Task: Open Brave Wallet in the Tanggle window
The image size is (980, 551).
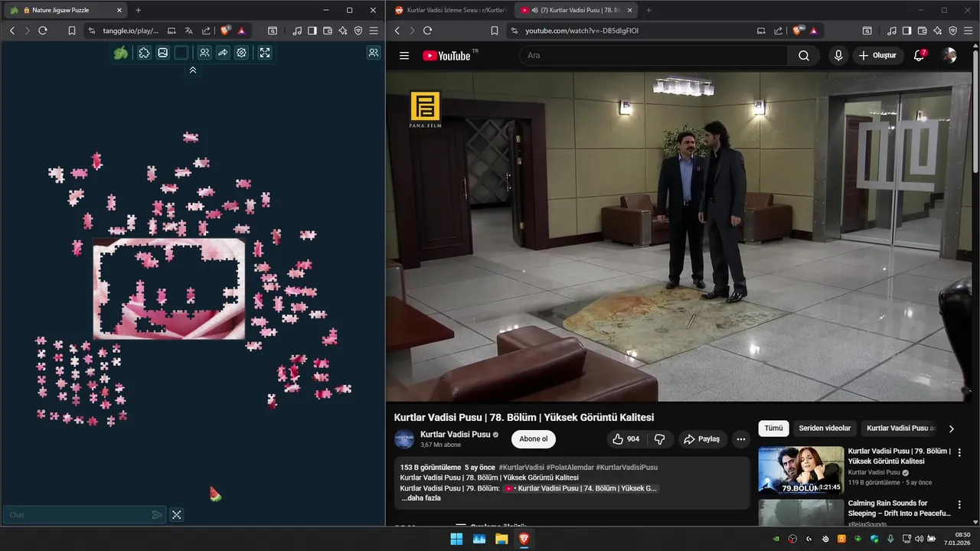Action: [328, 31]
